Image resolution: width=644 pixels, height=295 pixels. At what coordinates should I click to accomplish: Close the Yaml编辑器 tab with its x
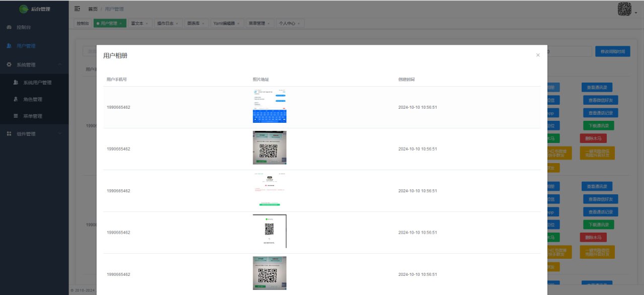[x=239, y=23]
